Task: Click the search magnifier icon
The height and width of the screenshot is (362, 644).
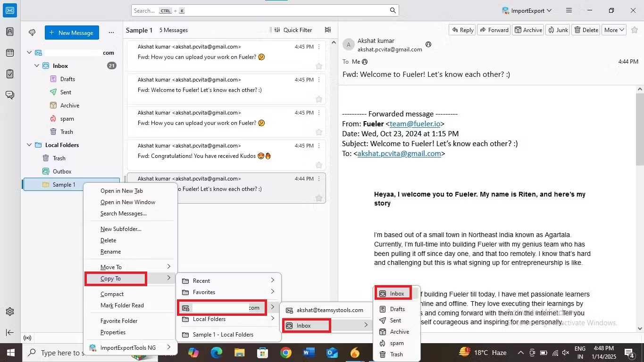Action: tap(393, 10)
